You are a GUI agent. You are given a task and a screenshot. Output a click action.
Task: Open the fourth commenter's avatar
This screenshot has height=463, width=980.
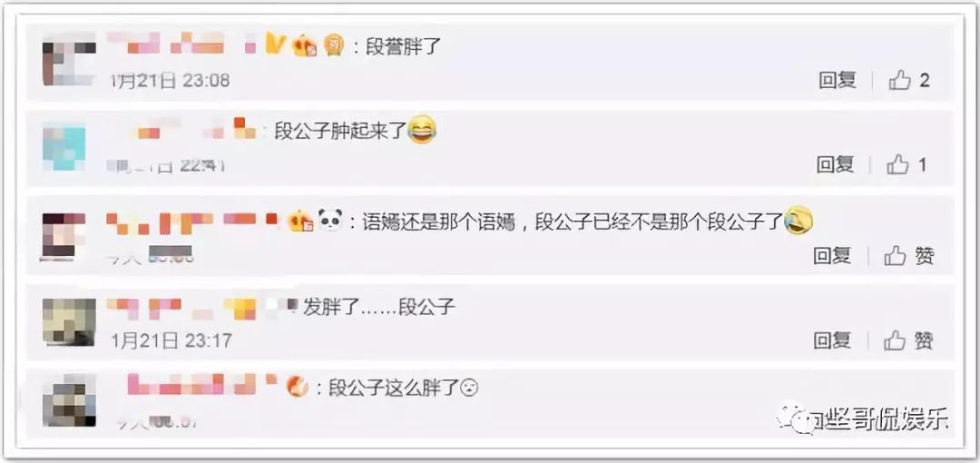tap(69, 322)
